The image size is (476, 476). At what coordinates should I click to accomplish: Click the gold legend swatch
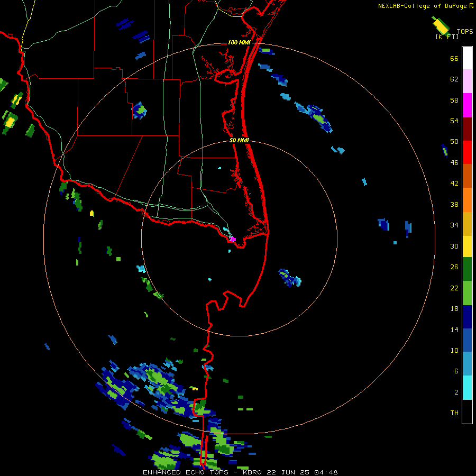pos(467,224)
